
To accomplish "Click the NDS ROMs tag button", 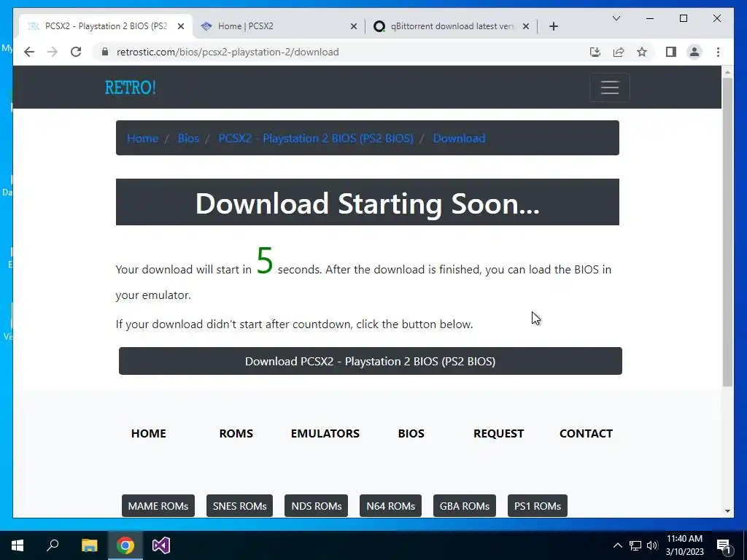I will click(317, 506).
